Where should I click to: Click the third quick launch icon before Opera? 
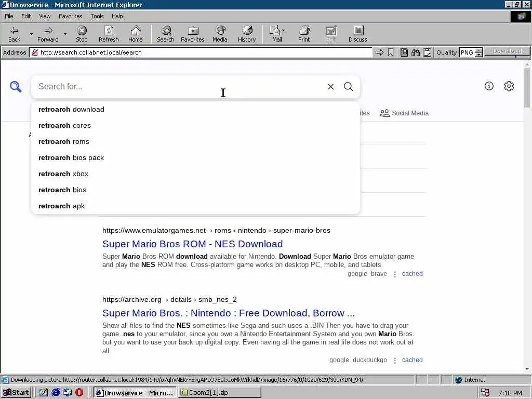(68, 393)
